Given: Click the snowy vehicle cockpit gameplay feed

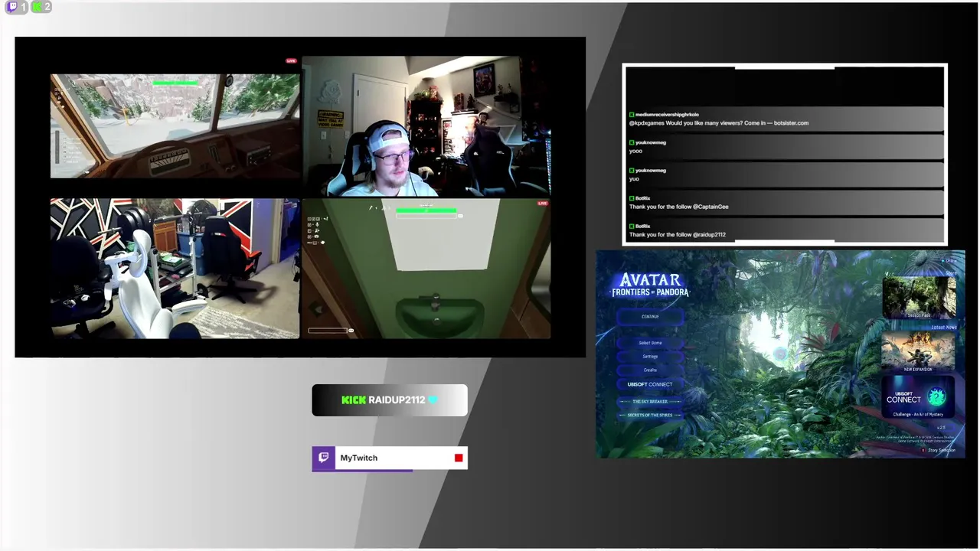Looking at the screenshot, I should [175, 126].
